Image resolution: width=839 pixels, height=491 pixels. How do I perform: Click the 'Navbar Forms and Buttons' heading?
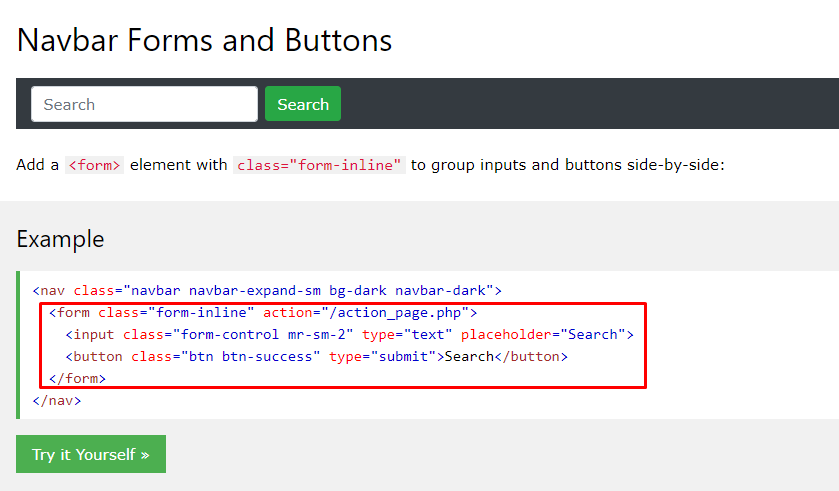pyautogui.click(x=204, y=40)
